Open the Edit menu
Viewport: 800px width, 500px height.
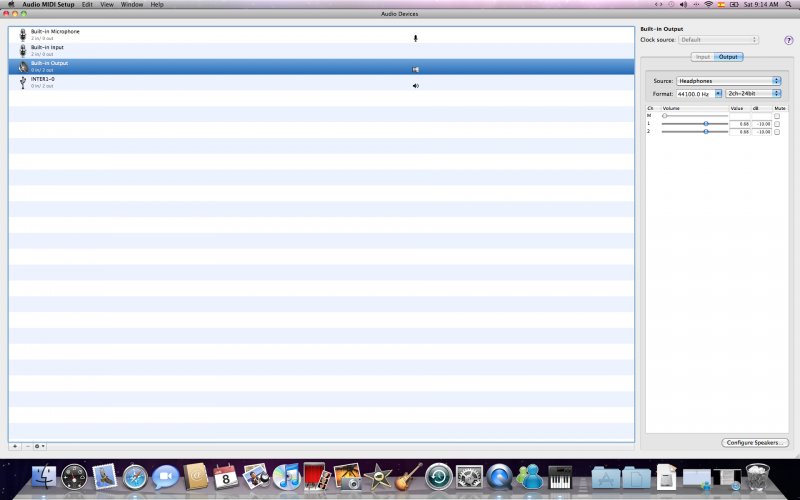[87, 5]
